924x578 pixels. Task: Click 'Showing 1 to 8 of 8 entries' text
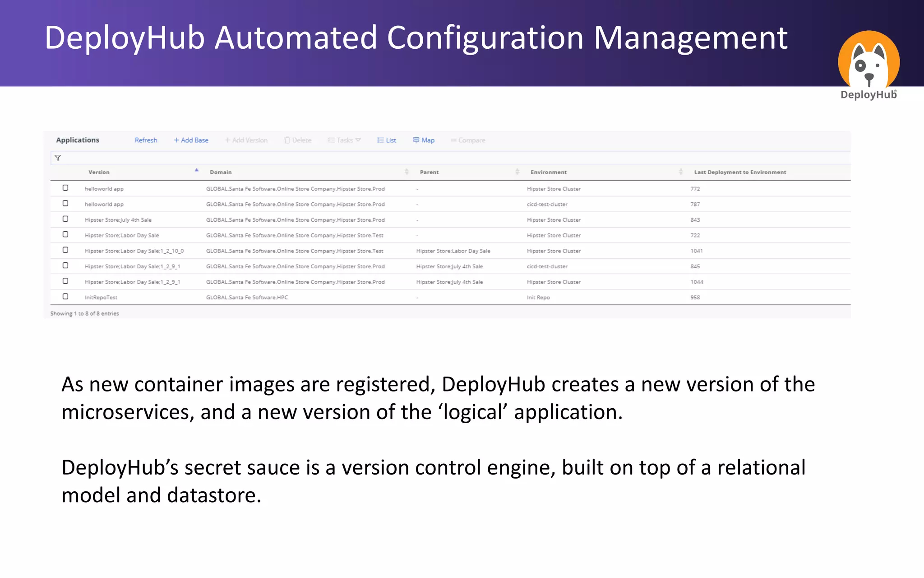[85, 313]
